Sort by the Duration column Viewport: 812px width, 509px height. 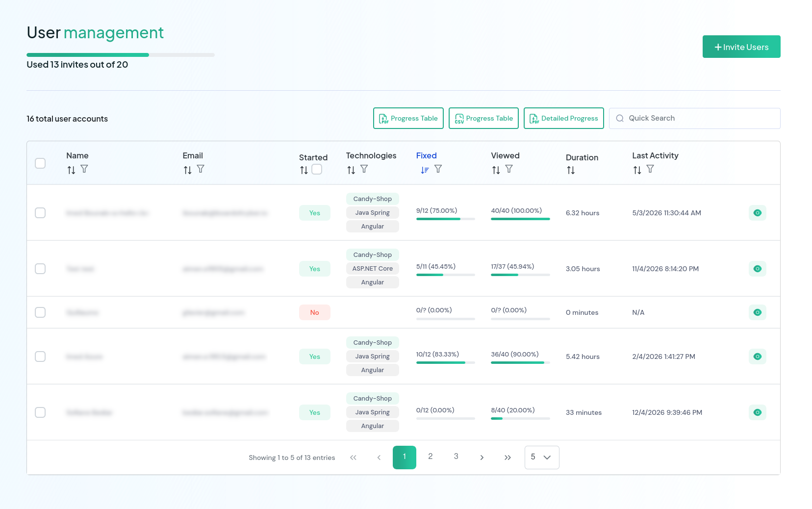pos(571,170)
